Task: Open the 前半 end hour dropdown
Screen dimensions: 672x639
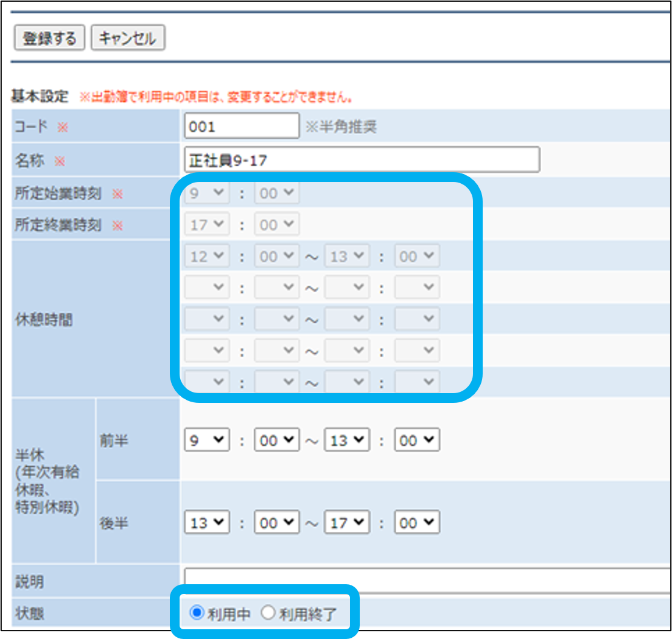Action: click(x=347, y=441)
